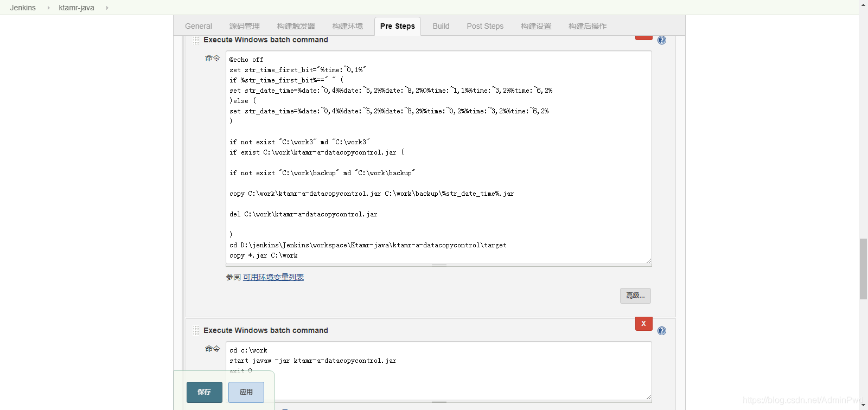Viewport: 868px width, 410px height.
Task: Switch to the 构建环境 tab
Action: (x=348, y=26)
